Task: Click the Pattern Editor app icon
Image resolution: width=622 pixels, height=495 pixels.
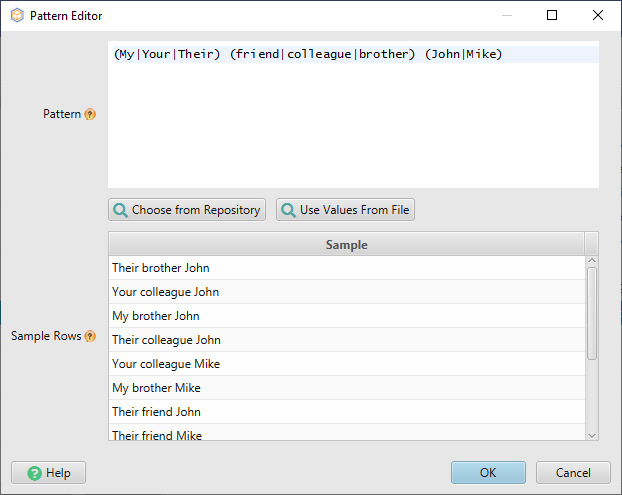Action: coord(17,16)
